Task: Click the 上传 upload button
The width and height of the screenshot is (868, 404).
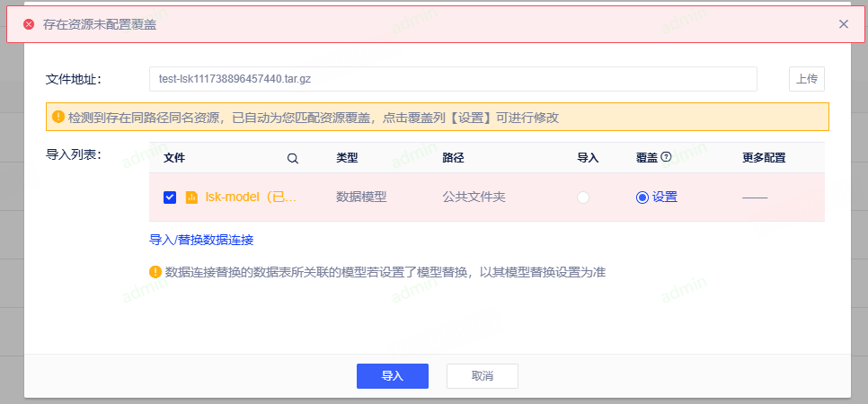Action: (806, 79)
